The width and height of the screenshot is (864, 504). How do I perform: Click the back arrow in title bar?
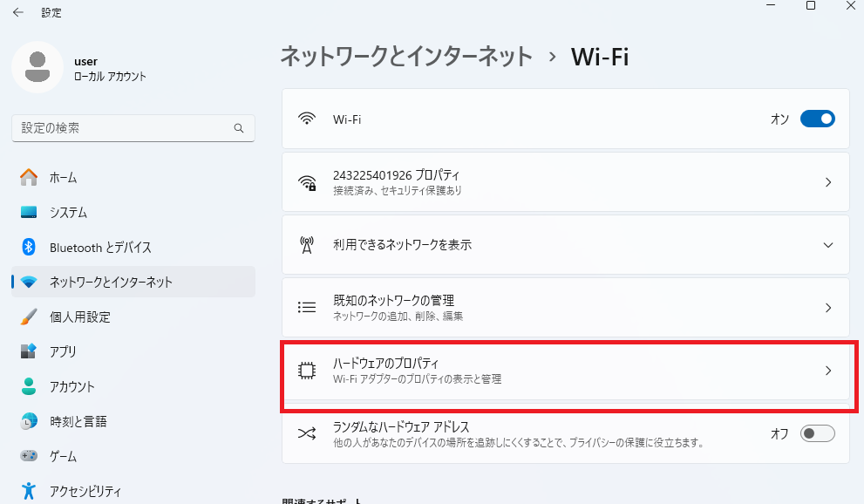click(x=18, y=13)
